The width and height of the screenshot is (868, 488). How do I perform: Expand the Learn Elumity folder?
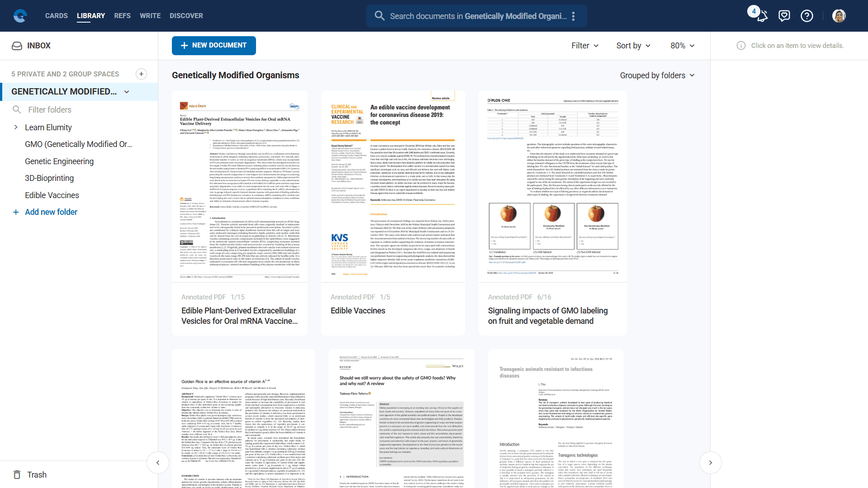pyautogui.click(x=16, y=128)
